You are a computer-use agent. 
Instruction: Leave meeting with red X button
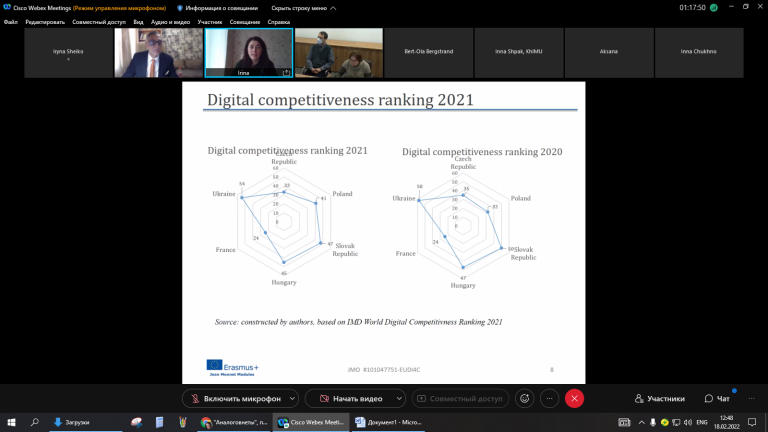[x=575, y=399]
